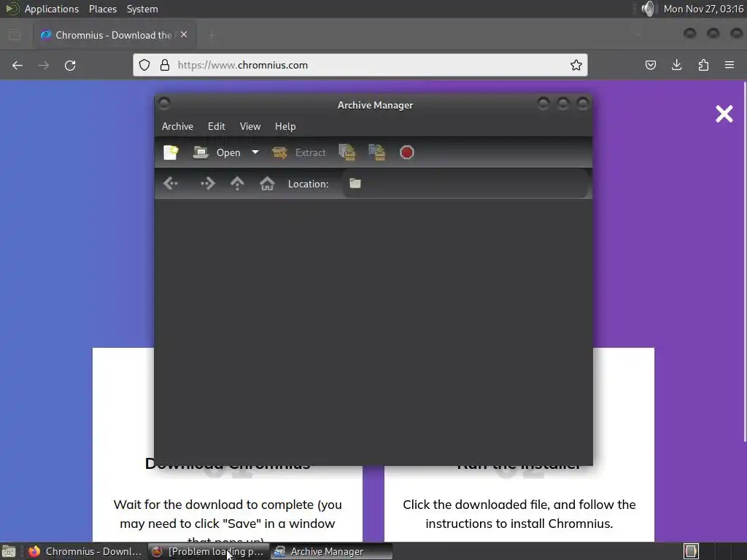Viewport: 747px width, 560px height.
Task: Open the Help menu
Action: click(x=285, y=127)
